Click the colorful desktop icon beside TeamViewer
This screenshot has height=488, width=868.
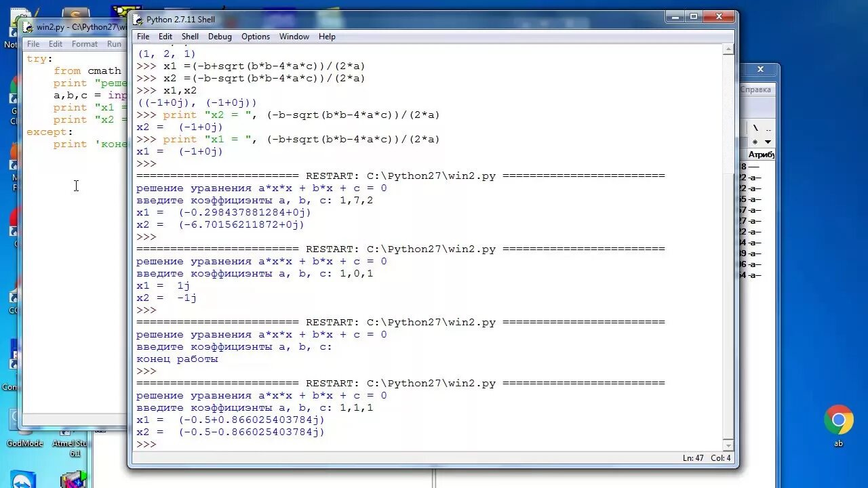[x=73, y=479]
